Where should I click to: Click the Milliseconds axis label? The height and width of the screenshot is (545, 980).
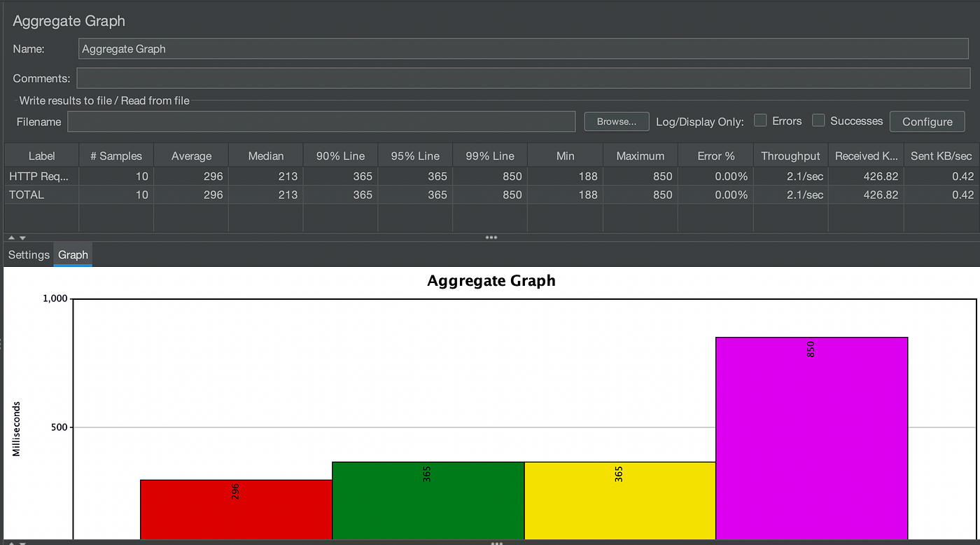click(17, 429)
